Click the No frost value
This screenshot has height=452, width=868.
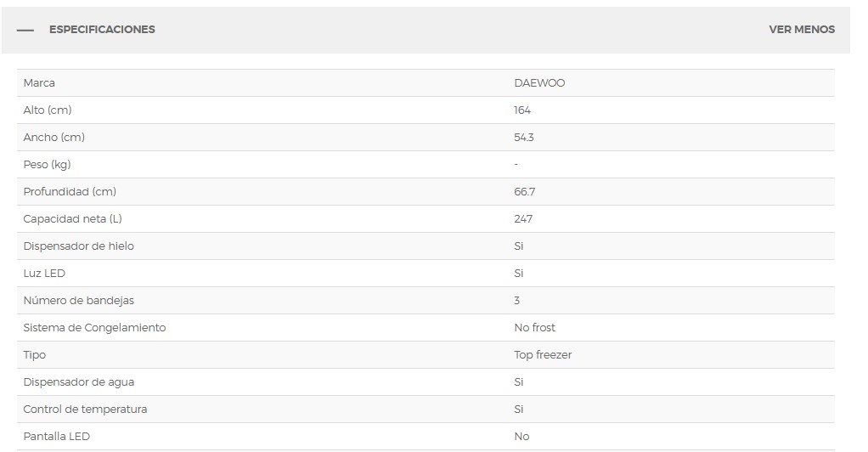(534, 327)
